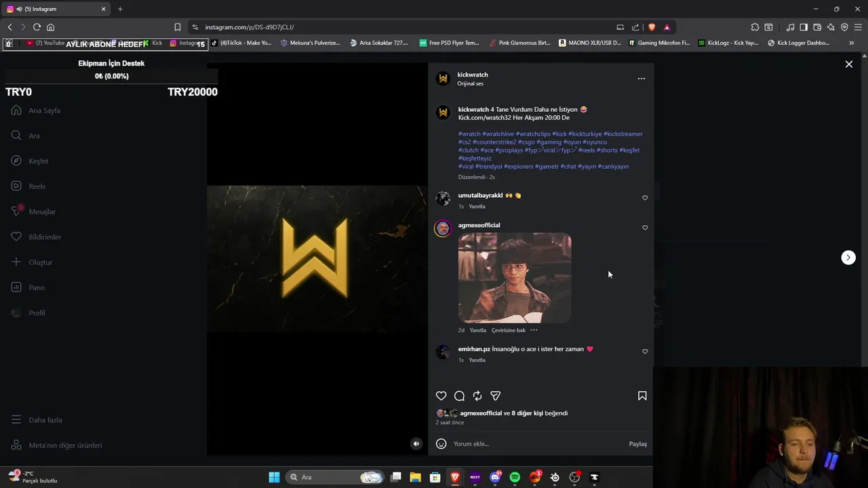The image size is (868, 488).
Task: Open kickwratch profile from post header
Action: click(x=473, y=75)
